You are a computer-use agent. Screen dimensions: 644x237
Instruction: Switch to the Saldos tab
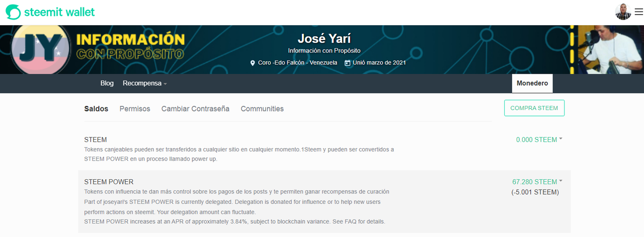pyautogui.click(x=96, y=108)
